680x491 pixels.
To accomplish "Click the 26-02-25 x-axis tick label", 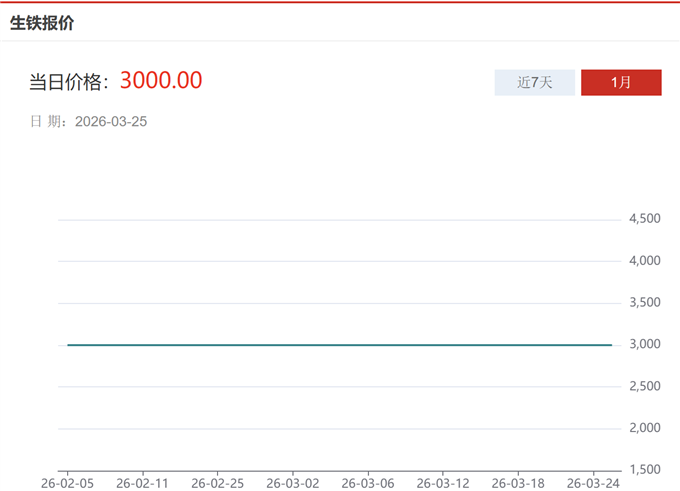I will (218, 483).
